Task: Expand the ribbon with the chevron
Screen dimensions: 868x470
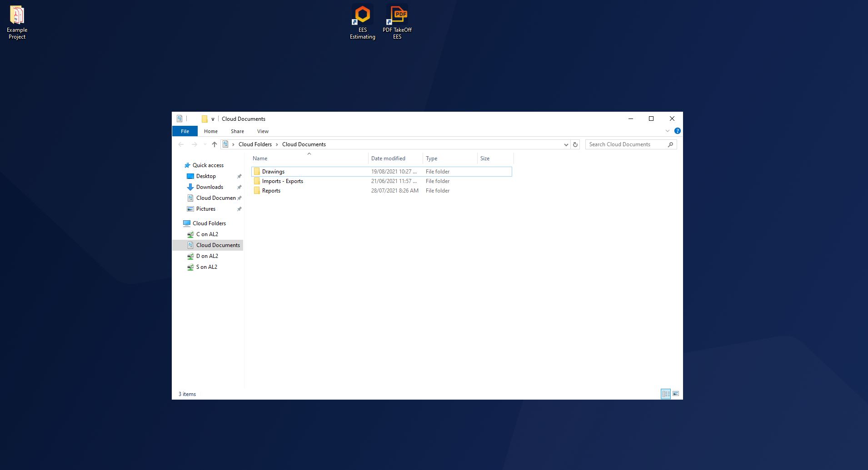Action: click(x=668, y=131)
